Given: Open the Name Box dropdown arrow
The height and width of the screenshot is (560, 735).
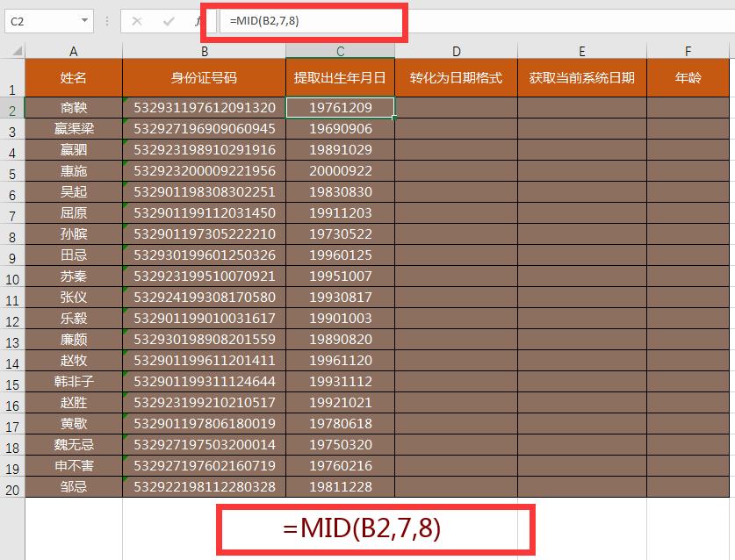Looking at the screenshot, I should [85, 19].
